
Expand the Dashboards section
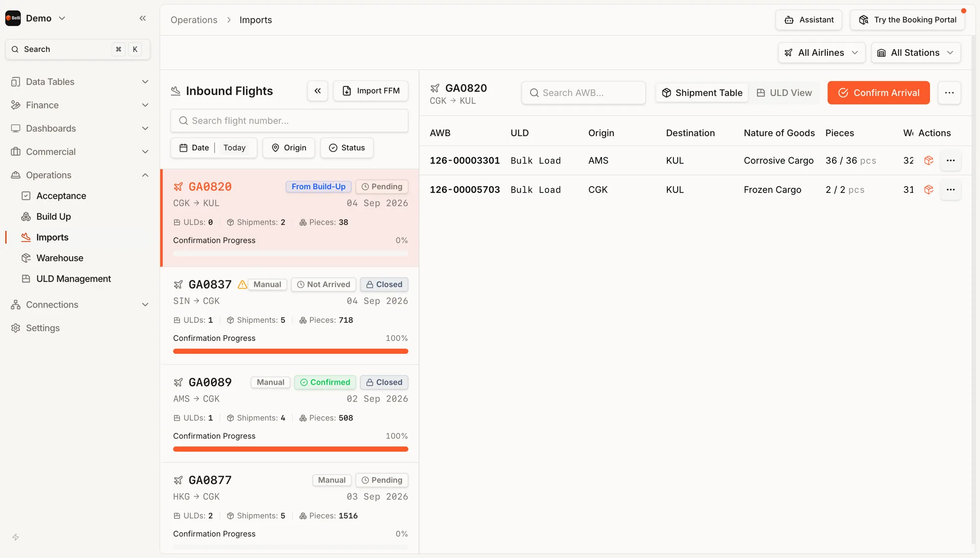tap(80, 128)
